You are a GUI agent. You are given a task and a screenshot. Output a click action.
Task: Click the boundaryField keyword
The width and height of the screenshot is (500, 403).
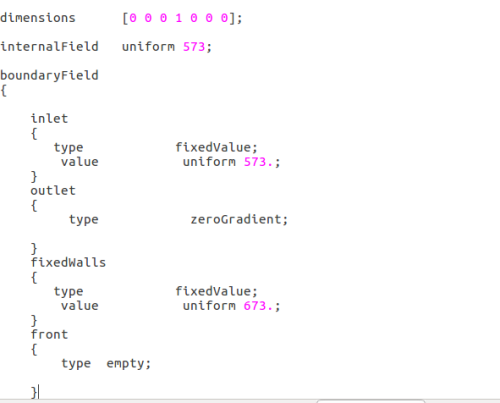pos(49,76)
